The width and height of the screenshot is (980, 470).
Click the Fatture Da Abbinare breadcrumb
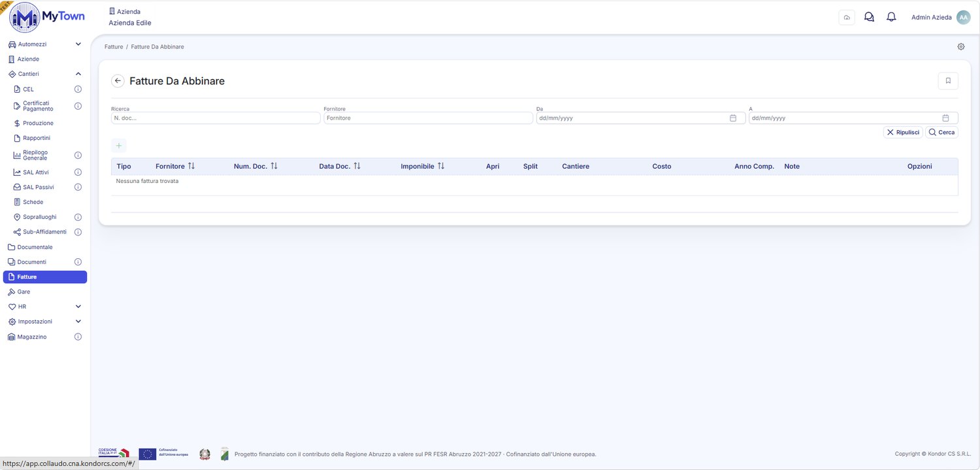[x=157, y=47]
